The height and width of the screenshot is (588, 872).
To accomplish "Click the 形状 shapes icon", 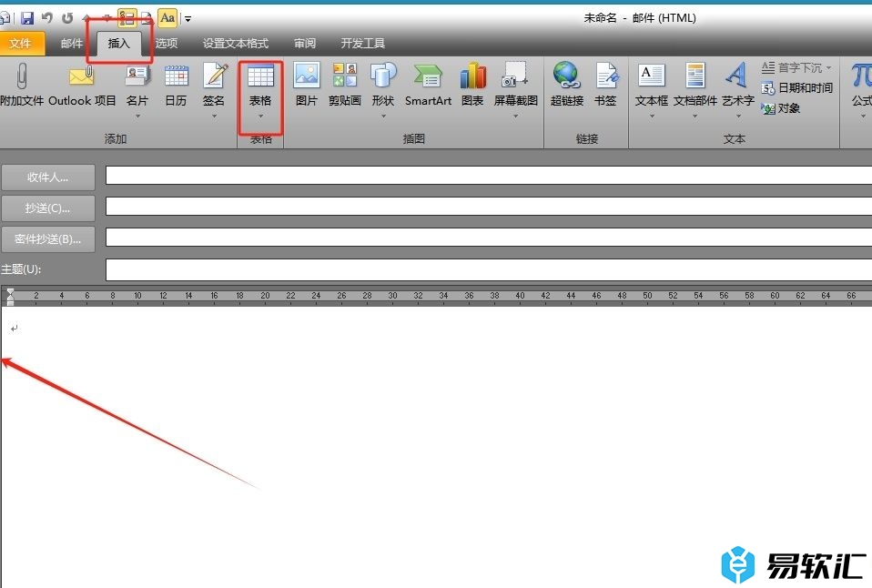I will (x=383, y=76).
